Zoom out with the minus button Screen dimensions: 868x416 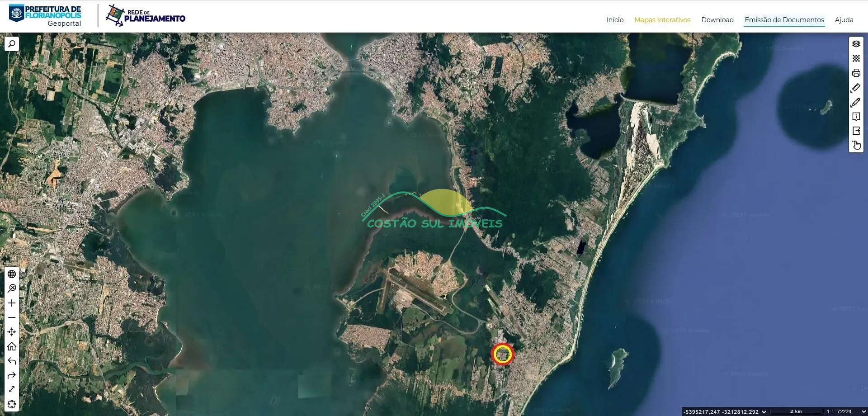pos(12,317)
